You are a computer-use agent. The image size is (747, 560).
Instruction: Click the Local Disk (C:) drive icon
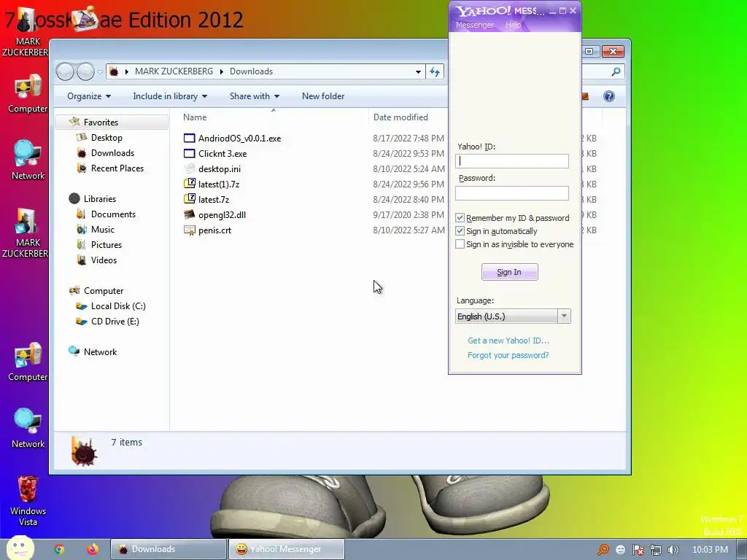[x=82, y=306]
